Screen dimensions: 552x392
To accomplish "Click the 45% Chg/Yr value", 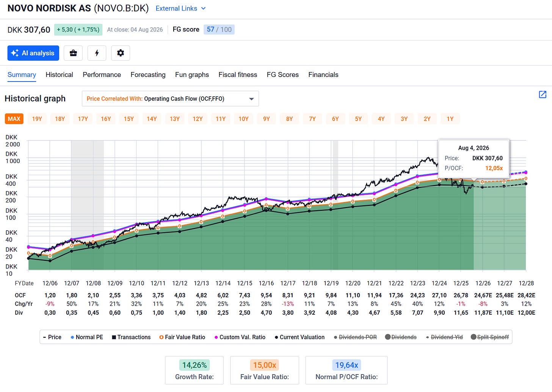I will 396,304.
